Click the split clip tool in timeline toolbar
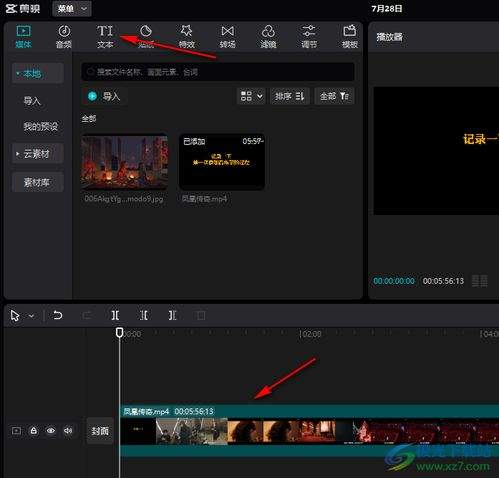This screenshot has height=478, width=499. click(x=115, y=315)
